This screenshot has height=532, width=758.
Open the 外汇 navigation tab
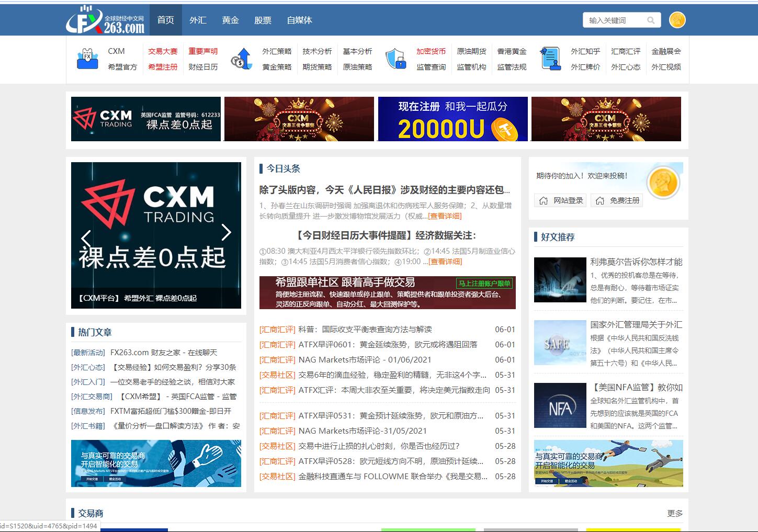(198, 20)
